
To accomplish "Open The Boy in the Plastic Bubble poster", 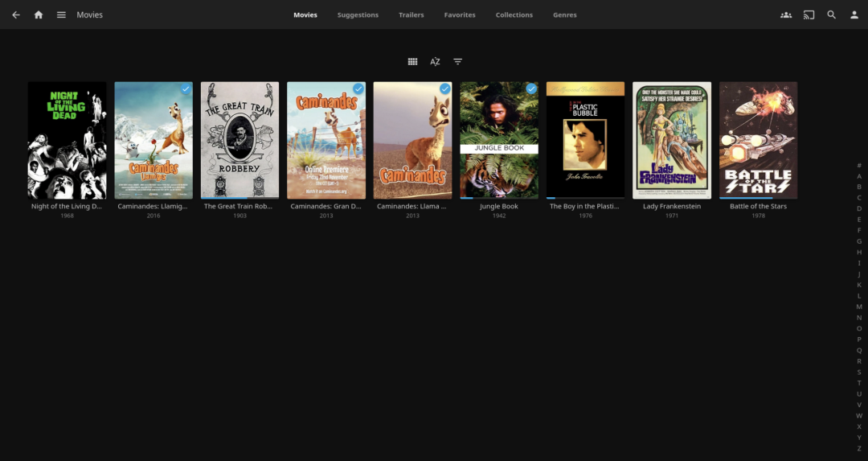I will click(585, 140).
